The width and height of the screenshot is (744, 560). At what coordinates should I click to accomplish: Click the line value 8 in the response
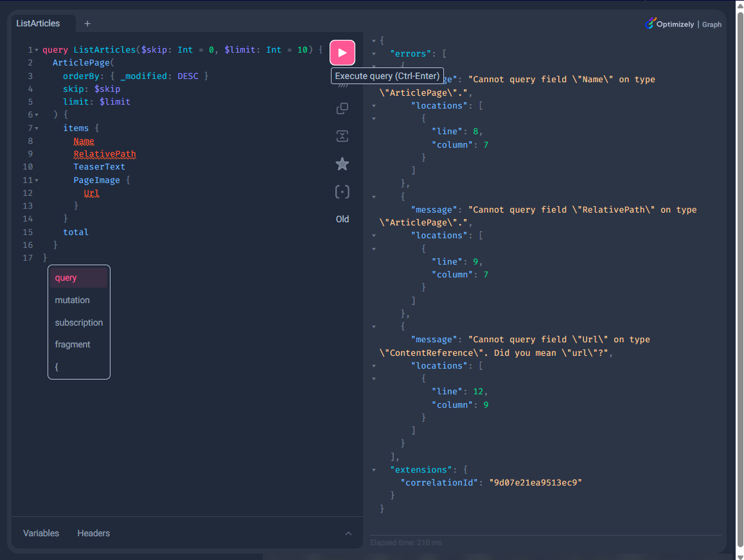point(475,132)
